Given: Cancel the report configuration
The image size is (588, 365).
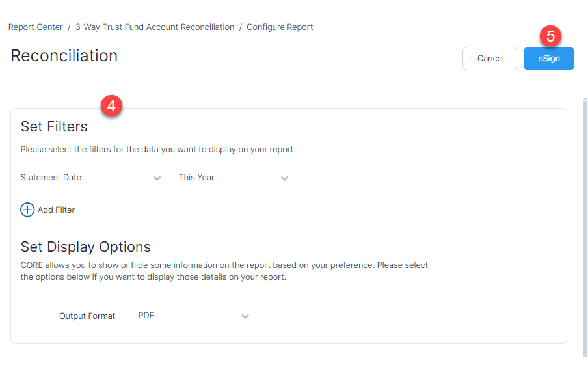Looking at the screenshot, I should pos(490,59).
